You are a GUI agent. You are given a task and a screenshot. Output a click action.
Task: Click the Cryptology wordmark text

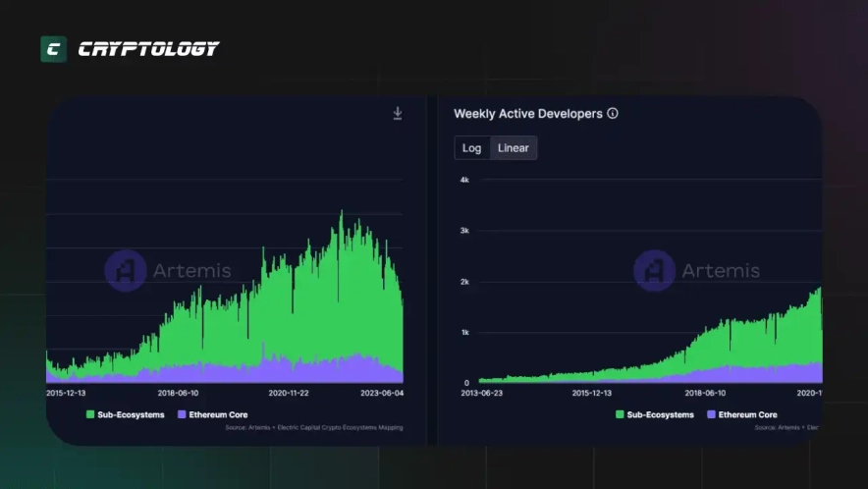click(148, 49)
